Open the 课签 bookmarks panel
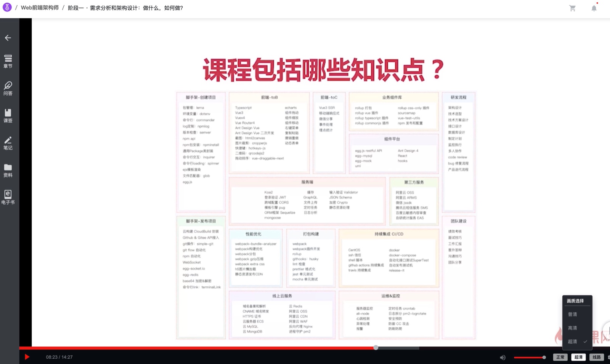The width and height of the screenshot is (610, 364). pos(8,116)
